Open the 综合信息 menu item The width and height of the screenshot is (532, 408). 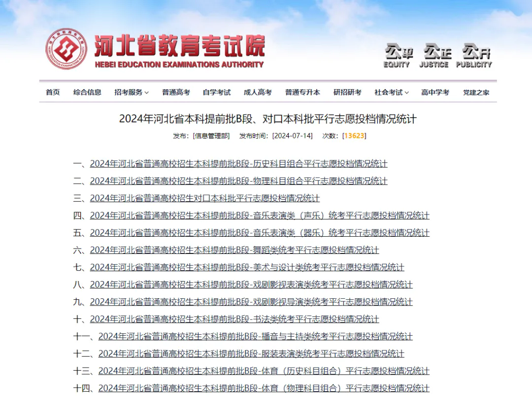point(87,92)
